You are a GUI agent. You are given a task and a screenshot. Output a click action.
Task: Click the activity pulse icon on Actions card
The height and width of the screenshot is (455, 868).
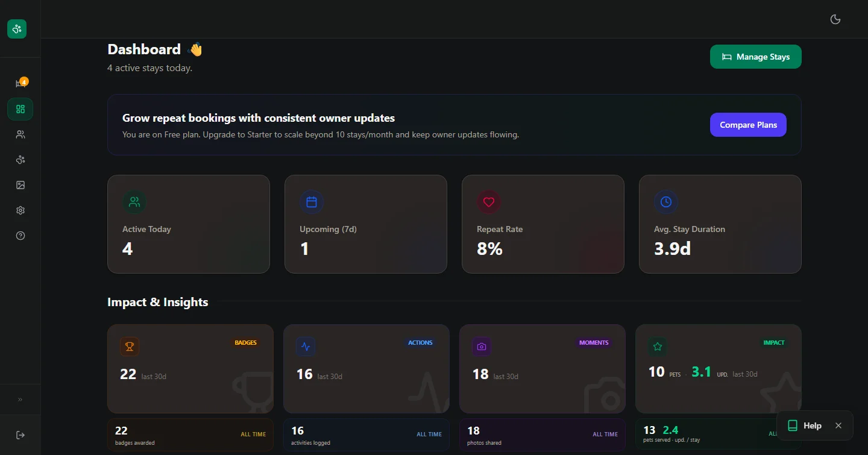(x=306, y=347)
